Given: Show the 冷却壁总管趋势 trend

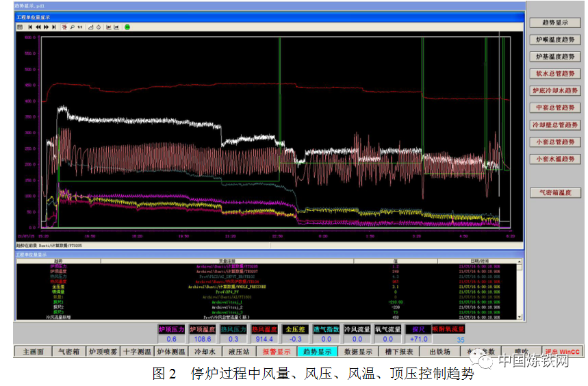Looking at the screenshot, I should click(554, 125).
